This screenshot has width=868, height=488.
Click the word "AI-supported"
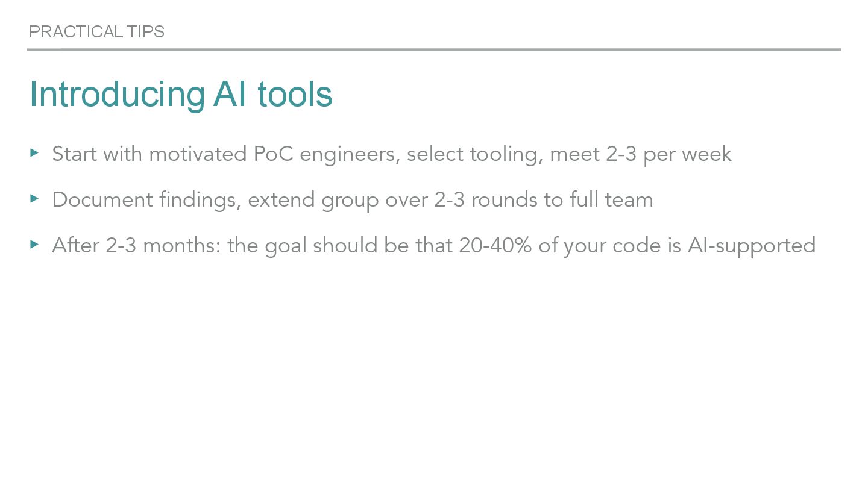752,246
